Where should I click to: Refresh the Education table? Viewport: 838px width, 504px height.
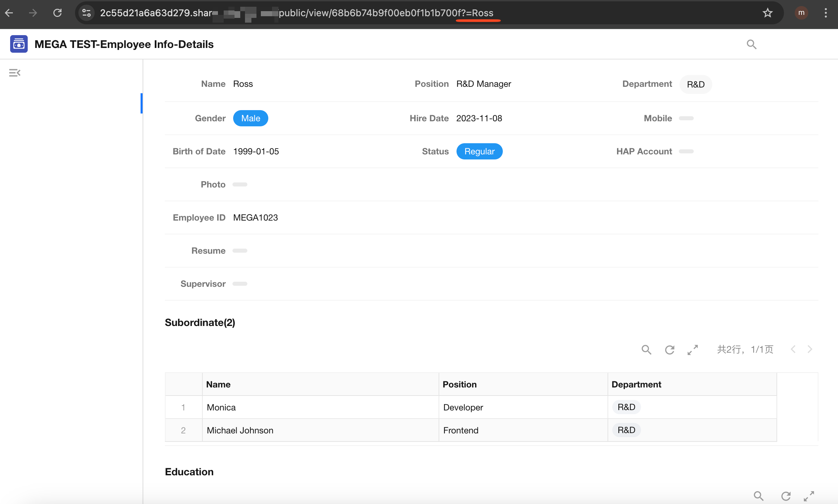785,496
